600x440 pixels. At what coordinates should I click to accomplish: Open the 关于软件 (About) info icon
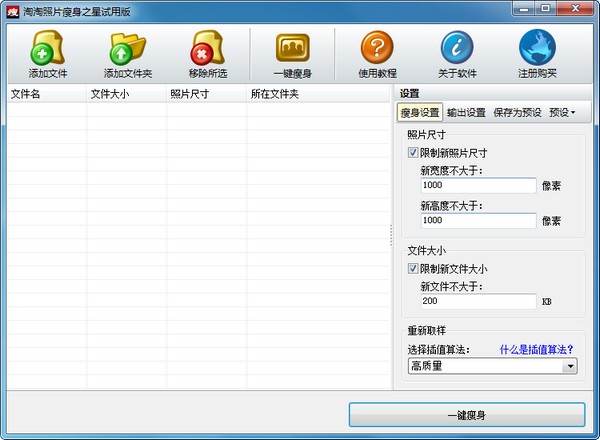point(457,49)
